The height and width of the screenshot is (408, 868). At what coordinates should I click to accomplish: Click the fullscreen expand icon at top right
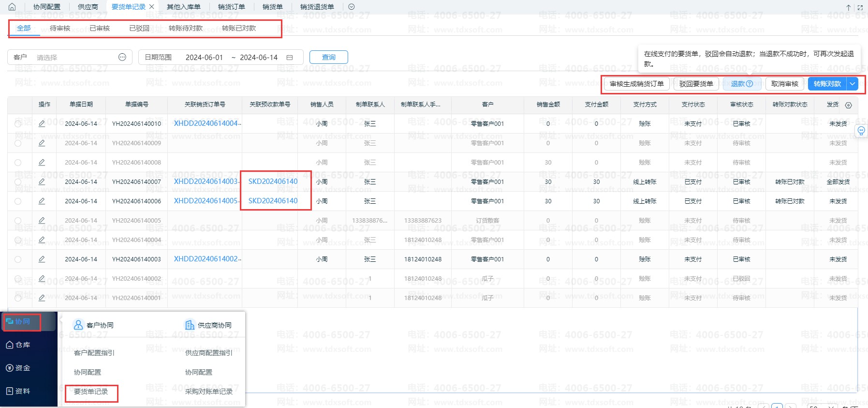tap(860, 7)
